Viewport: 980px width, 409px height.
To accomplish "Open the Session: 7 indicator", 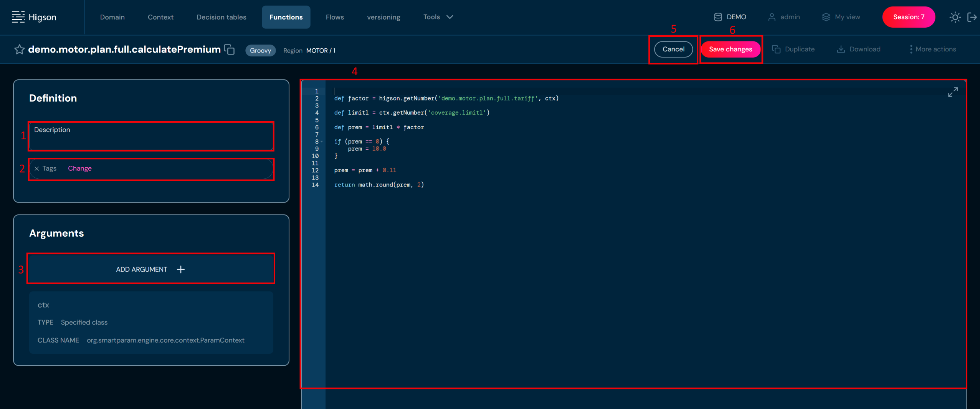I will point(908,17).
